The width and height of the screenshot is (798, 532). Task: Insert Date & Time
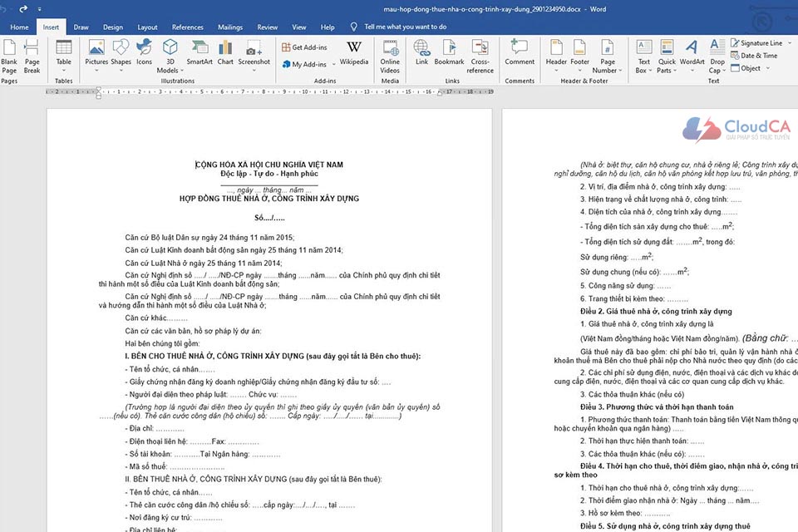coord(754,56)
